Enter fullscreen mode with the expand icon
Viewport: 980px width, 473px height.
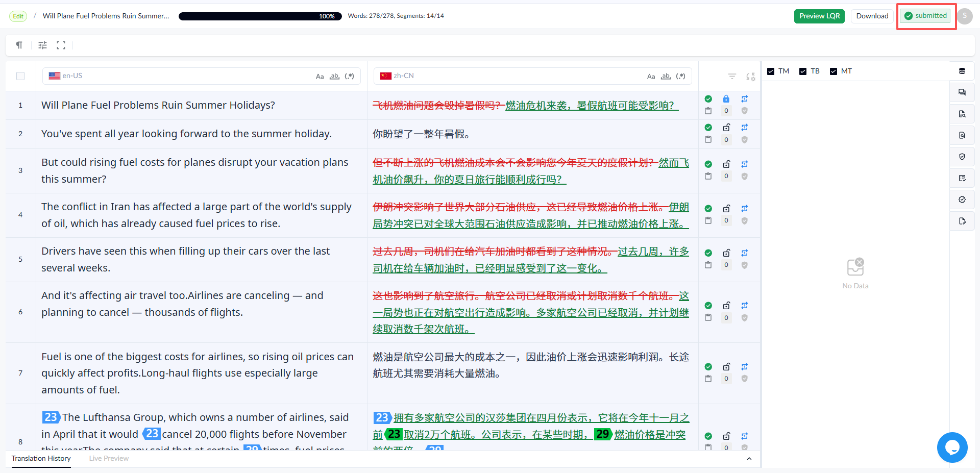(61, 45)
